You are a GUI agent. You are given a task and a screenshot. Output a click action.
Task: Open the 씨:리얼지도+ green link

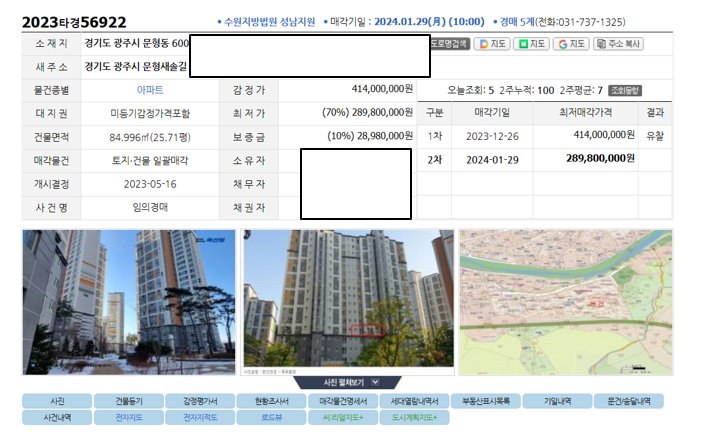pos(343,418)
